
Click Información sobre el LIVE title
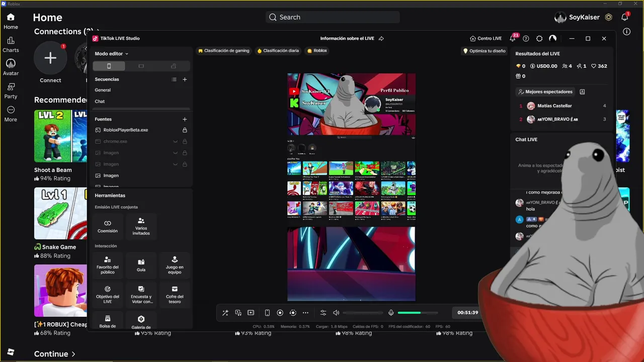(347, 38)
